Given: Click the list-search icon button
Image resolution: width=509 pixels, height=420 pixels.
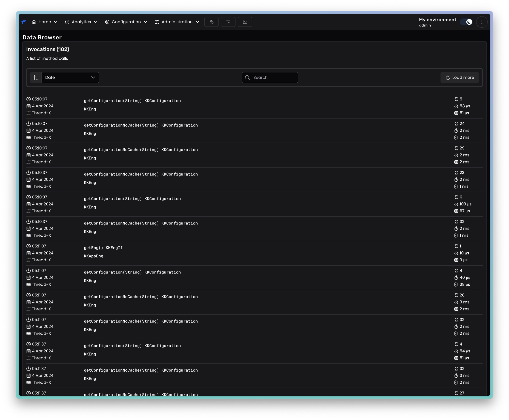Looking at the screenshot, I should [228, 22].
